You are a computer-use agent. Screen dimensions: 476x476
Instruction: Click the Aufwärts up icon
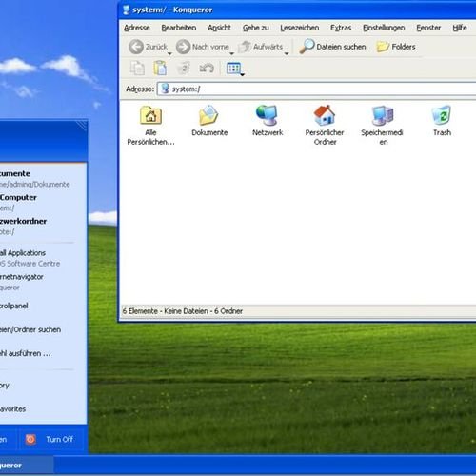[245, 47]
